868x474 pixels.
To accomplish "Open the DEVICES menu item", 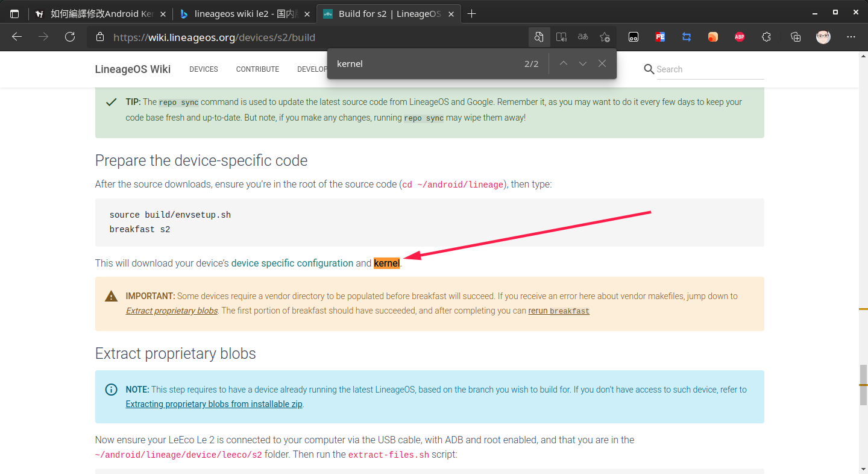I will click(204, 69).
